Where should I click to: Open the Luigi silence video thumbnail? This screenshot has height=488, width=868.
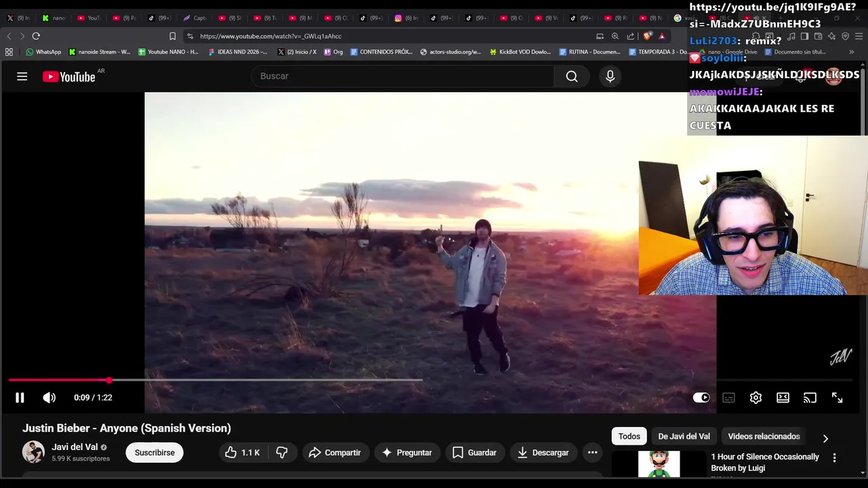(659, 464)
